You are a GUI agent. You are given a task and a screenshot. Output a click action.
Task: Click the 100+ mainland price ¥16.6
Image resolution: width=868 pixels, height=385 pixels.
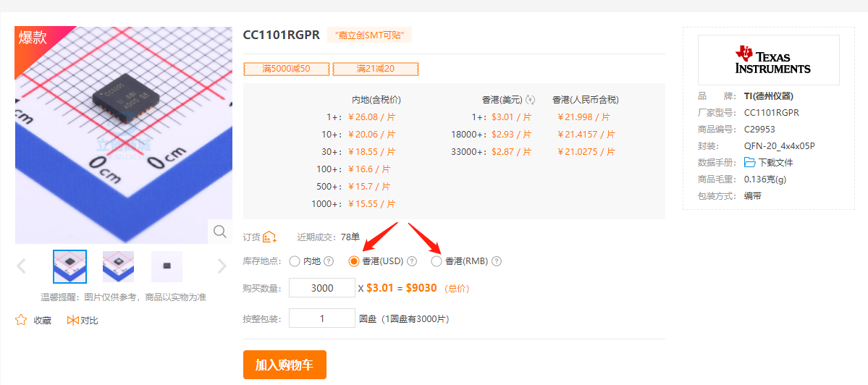(x=368, y=169)
